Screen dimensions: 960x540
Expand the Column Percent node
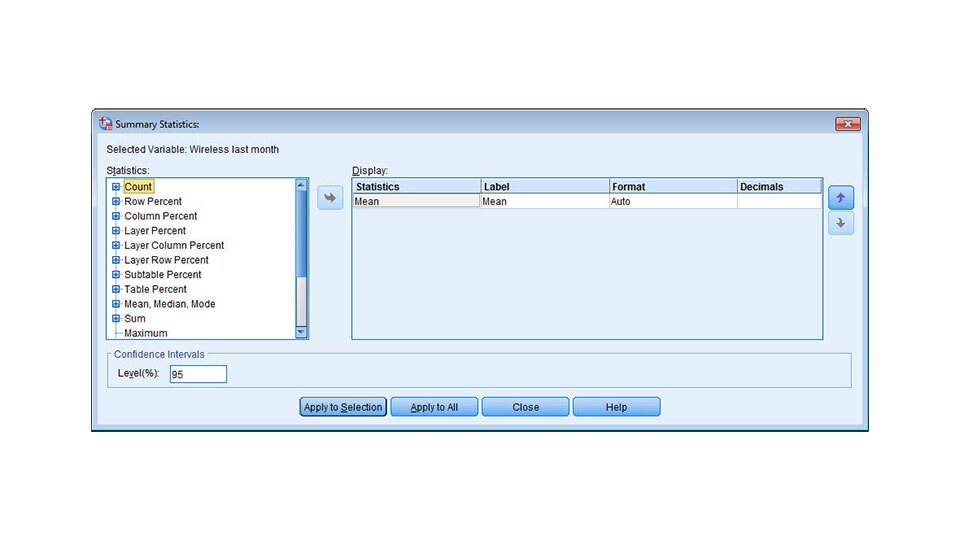click(x=116, y=216)
